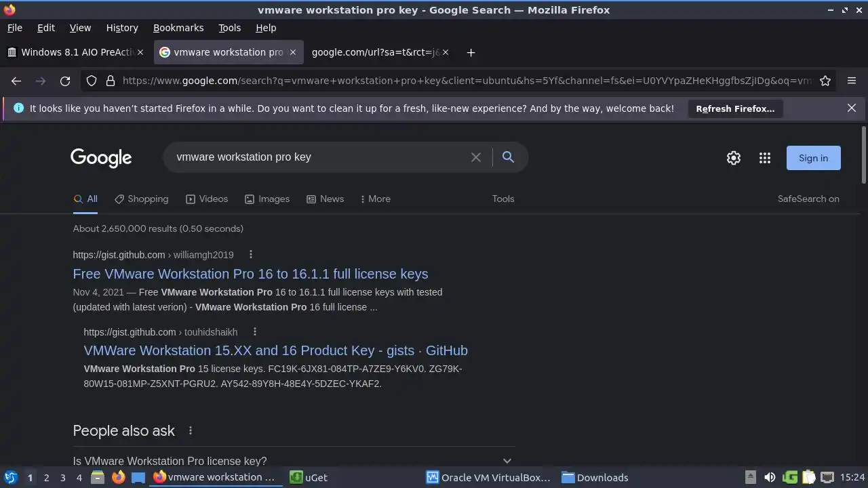Expand 'Is VMware Workstation Pro license key?' question

[294, 461]
